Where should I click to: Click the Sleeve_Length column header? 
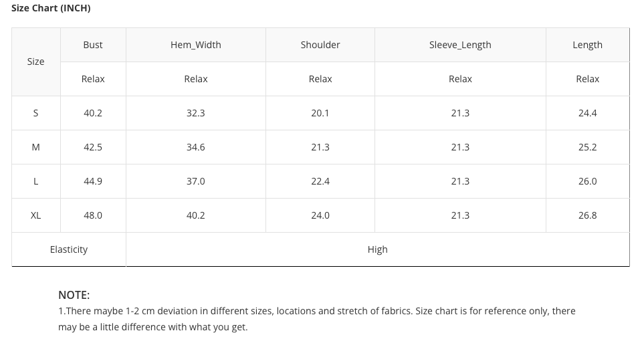(460, 45)
